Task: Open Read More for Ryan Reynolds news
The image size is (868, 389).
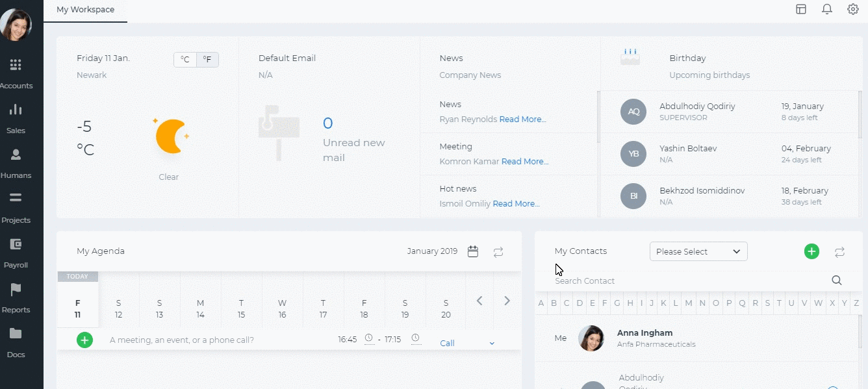Action: 522,119
